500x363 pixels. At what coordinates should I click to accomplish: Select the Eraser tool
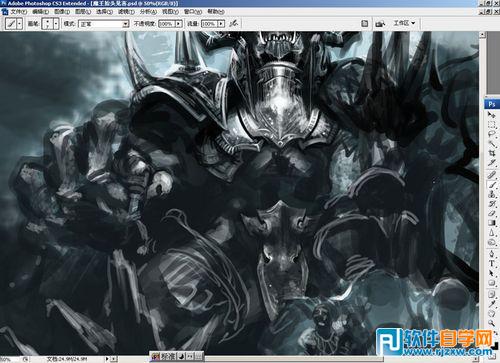pos(492,213)
